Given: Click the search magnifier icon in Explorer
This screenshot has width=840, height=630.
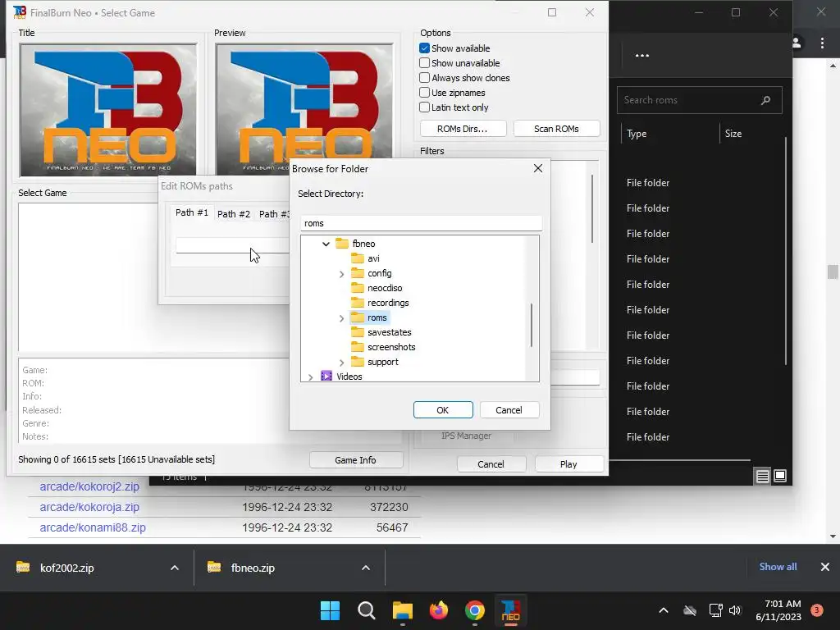Looking at the screenshot, I should coord(765,100).
